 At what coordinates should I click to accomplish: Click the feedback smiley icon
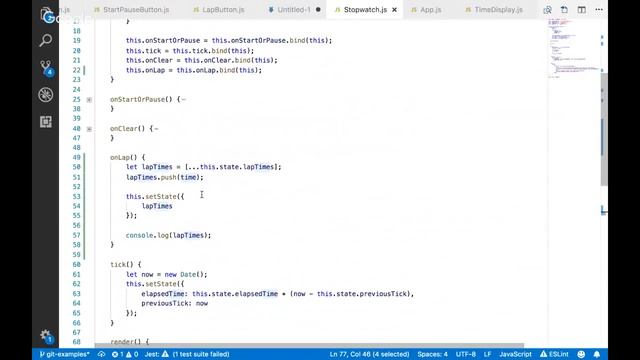581,354
